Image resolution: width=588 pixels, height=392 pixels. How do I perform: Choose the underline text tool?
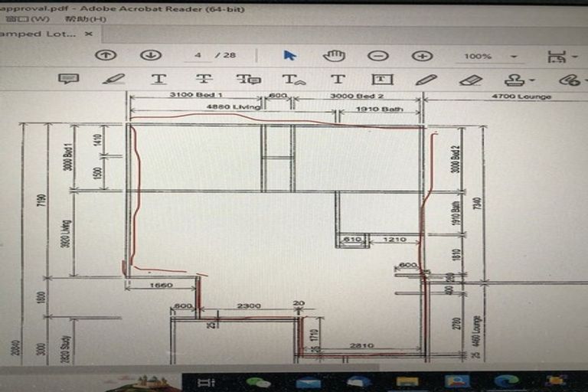(x=158, y=79)
